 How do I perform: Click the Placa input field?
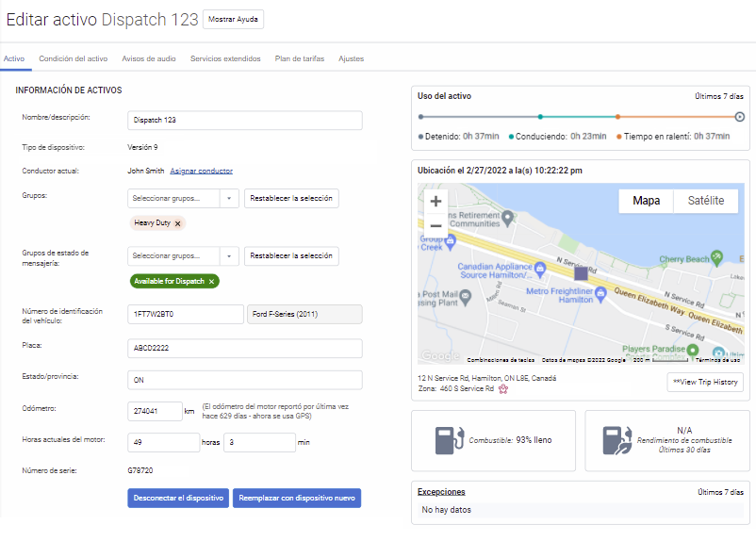pyautogui.click(x=244, y=349)
